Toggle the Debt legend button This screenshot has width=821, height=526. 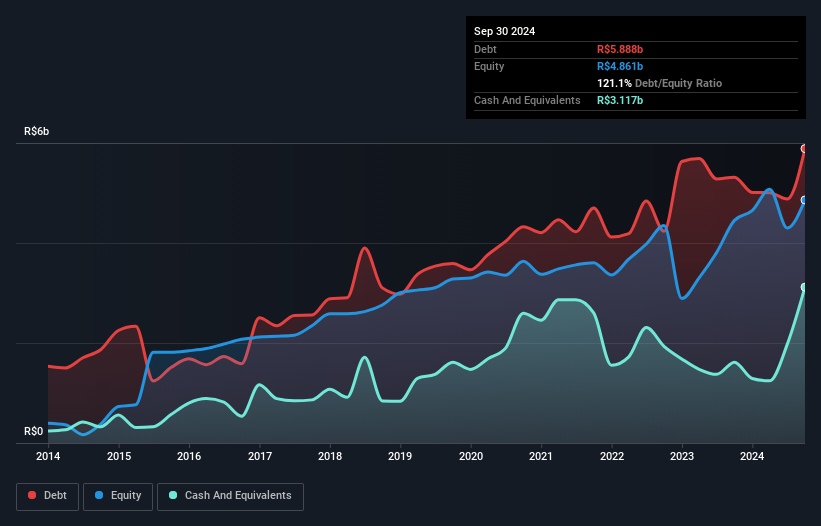49,496
